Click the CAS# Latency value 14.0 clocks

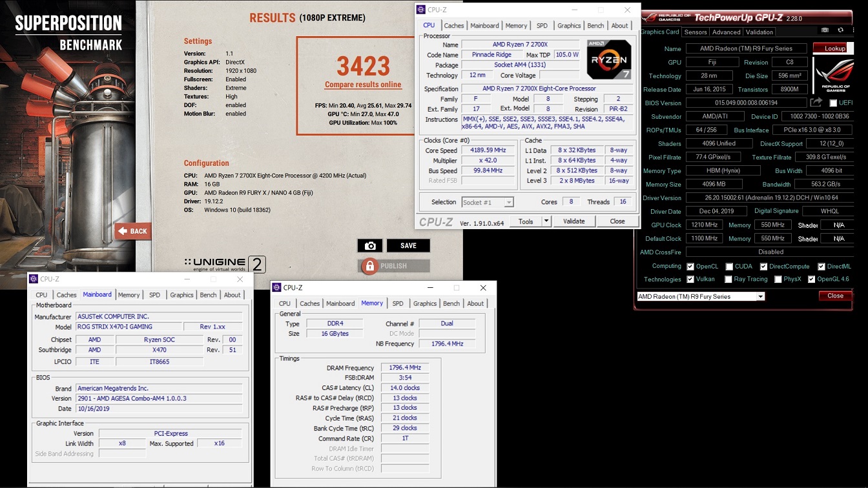pyautogui.click(x=406, y=388)
